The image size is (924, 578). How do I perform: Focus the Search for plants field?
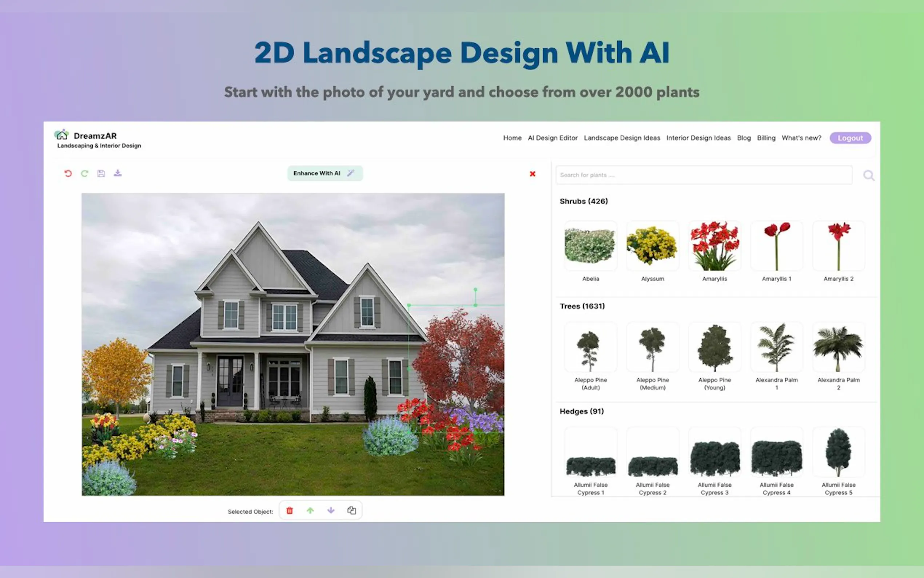click(703, 175)
